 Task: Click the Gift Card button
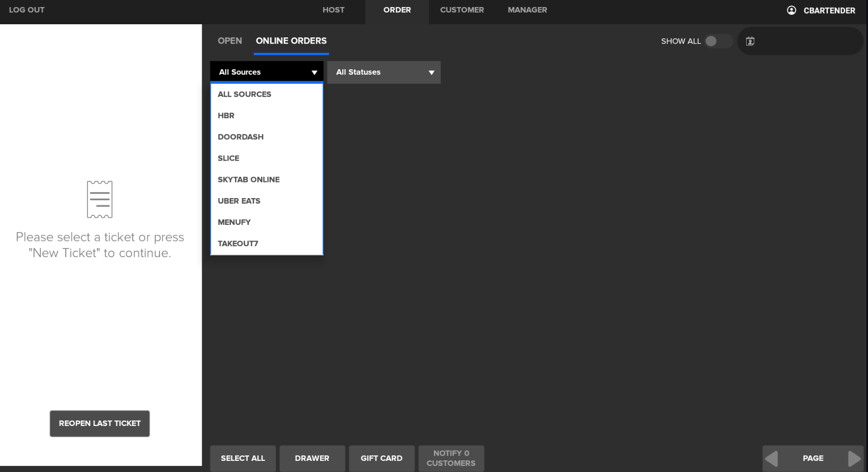[x=382, y=458]
